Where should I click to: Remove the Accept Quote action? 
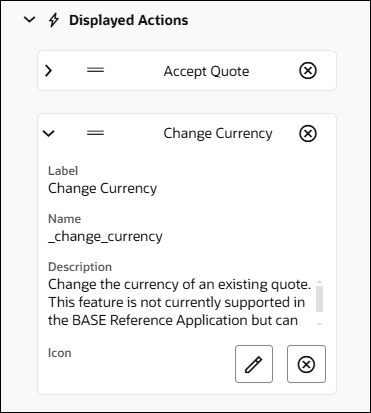pyautogui.click(x=308, y=71)
